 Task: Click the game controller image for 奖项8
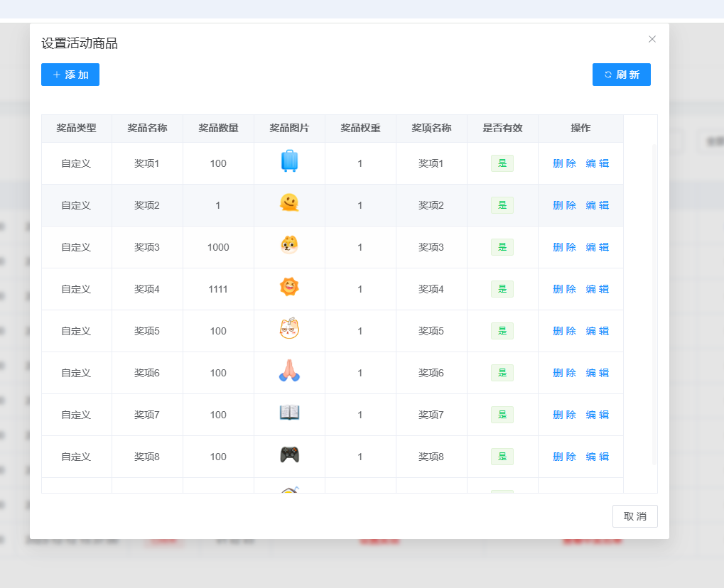pos(289,455)
